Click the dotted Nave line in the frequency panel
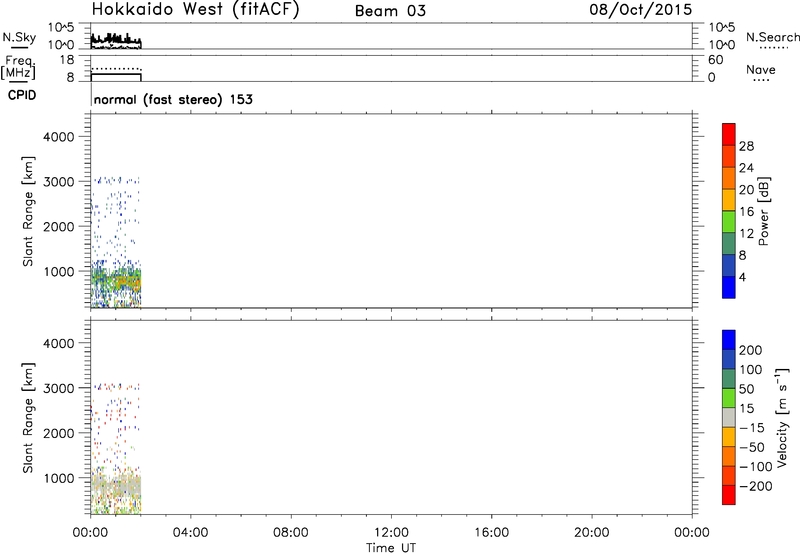The height and width of the screenshot is (554, 800). point(116,68)
